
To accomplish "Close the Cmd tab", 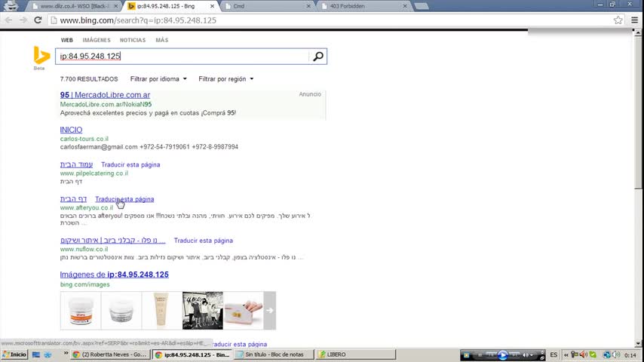I will pyautogui.click(x=308, y=6).
